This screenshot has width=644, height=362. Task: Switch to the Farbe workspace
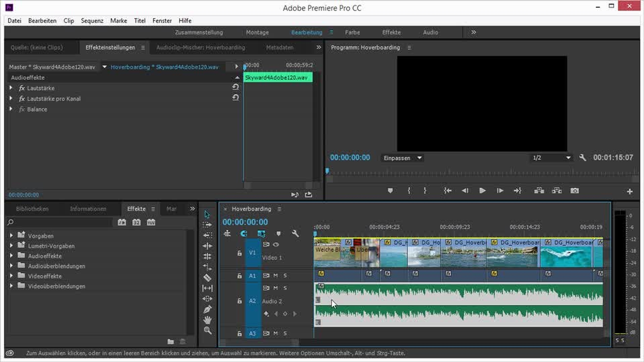pyautogui.click(x=352, y=33)
